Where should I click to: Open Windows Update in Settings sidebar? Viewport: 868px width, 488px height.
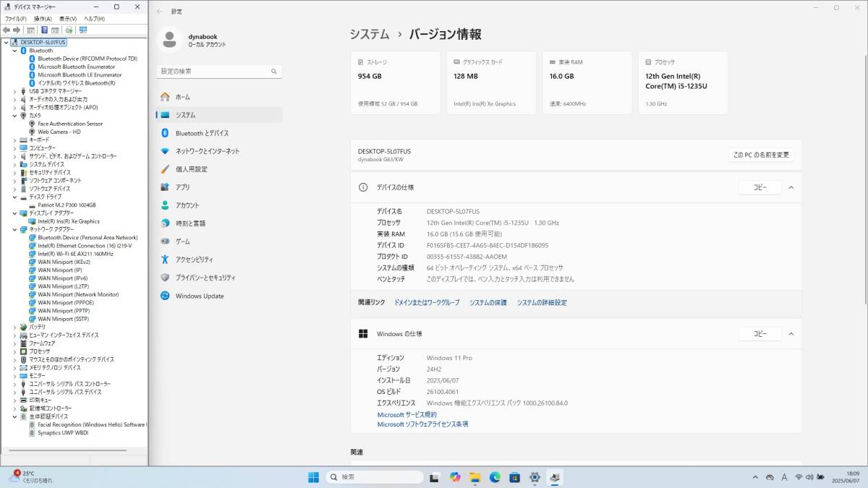(218, 296)
